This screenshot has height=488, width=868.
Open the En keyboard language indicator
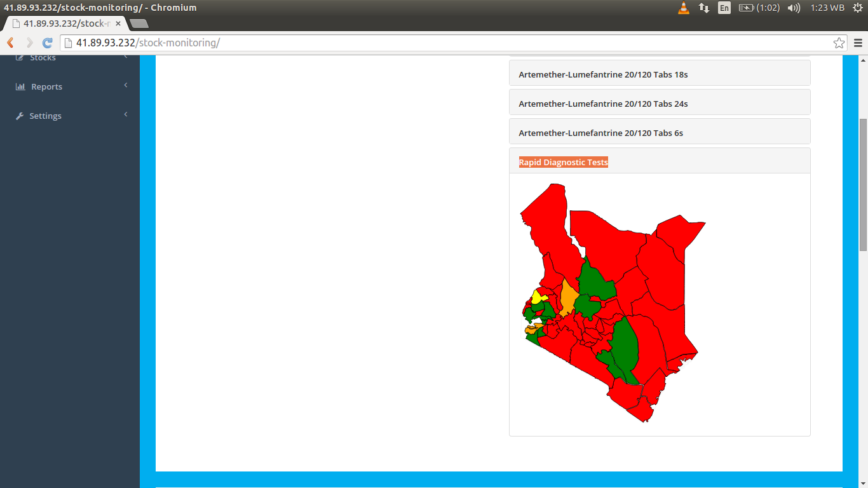[x=724, y=8]
